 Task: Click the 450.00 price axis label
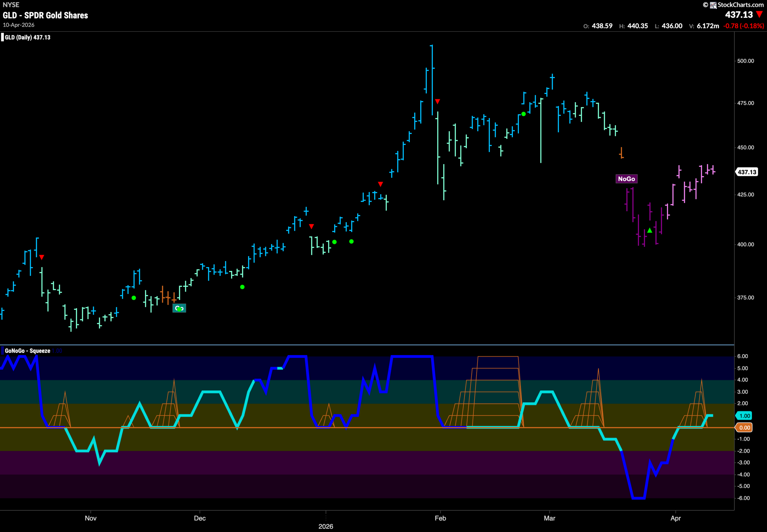click(746, 148)
